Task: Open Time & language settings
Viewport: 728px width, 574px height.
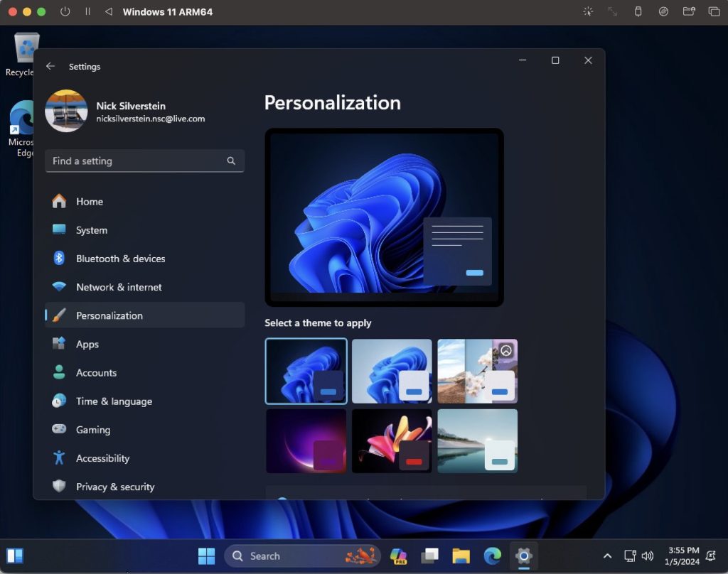Action: click(114, 401)
